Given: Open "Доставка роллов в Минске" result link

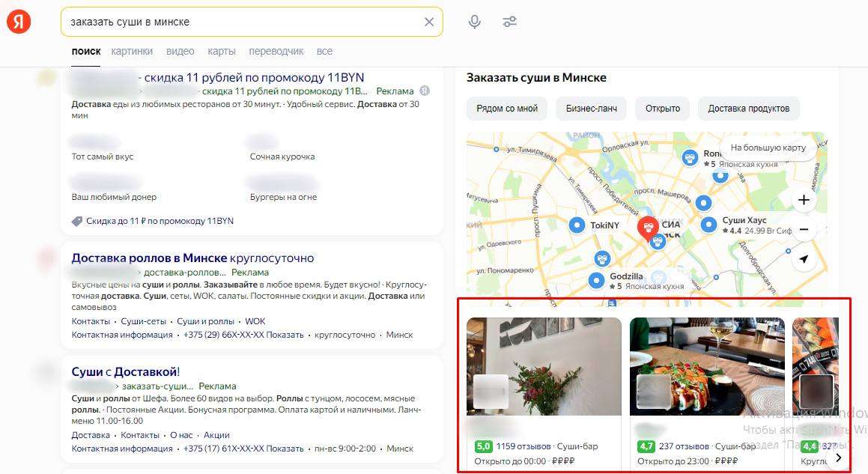Looking at the screenshot, I should click(149, 258).
